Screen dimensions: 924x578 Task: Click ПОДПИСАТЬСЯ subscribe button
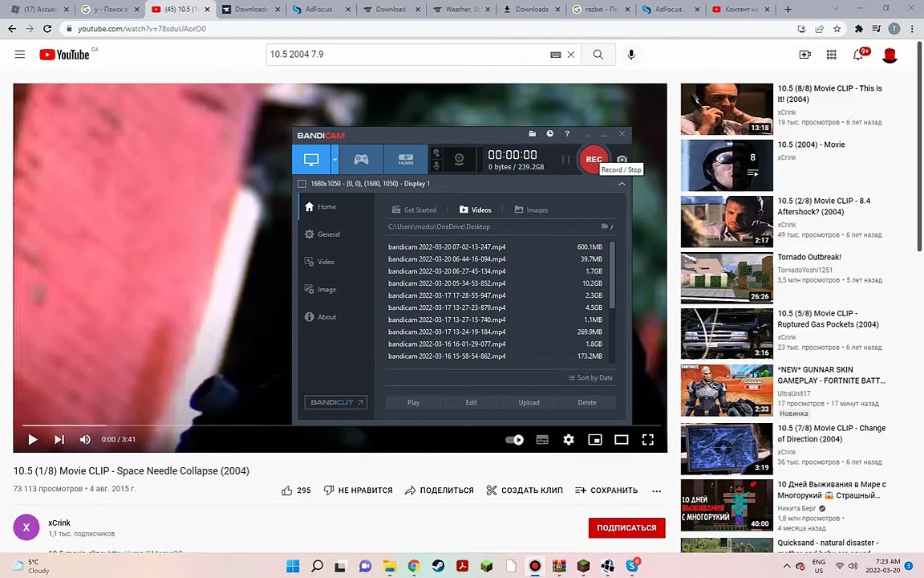click(626, 528)
